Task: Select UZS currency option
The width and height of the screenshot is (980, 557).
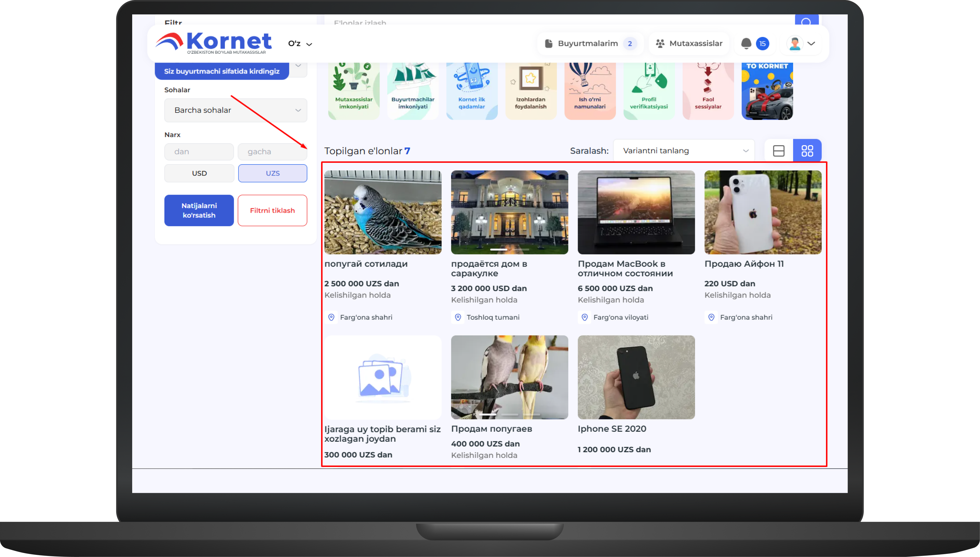Action: 272,173
